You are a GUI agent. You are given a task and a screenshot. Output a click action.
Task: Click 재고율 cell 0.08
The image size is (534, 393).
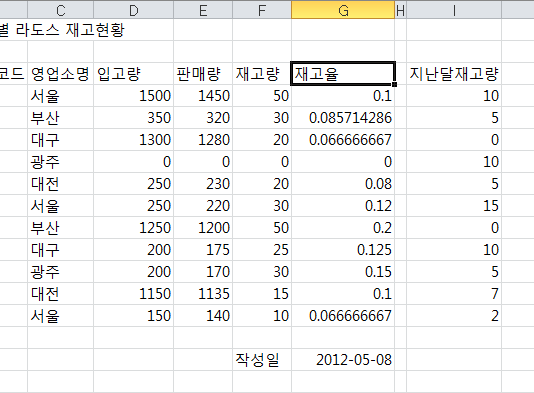343,184
